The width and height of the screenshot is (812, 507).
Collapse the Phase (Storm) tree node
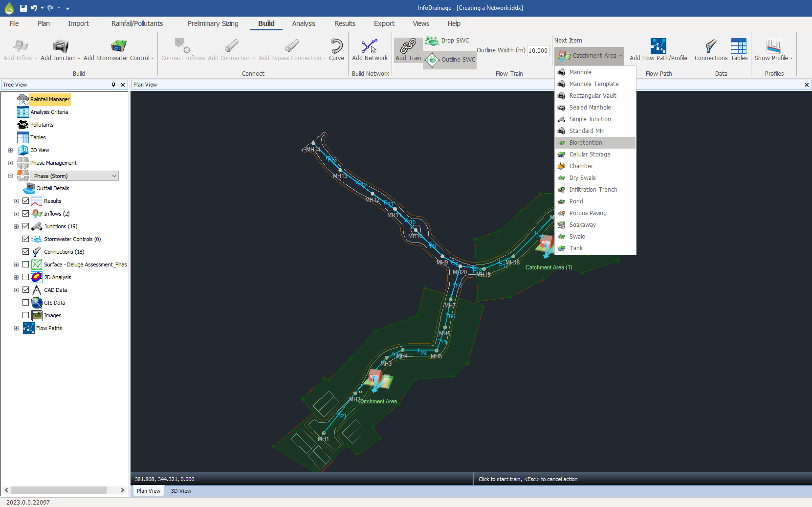pos(10,176)
